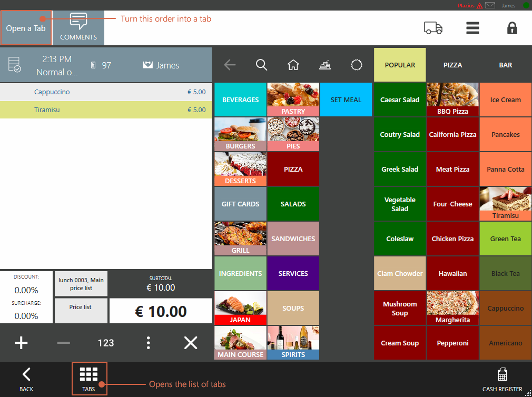Open the Price list selector

(x=81, y=311)
